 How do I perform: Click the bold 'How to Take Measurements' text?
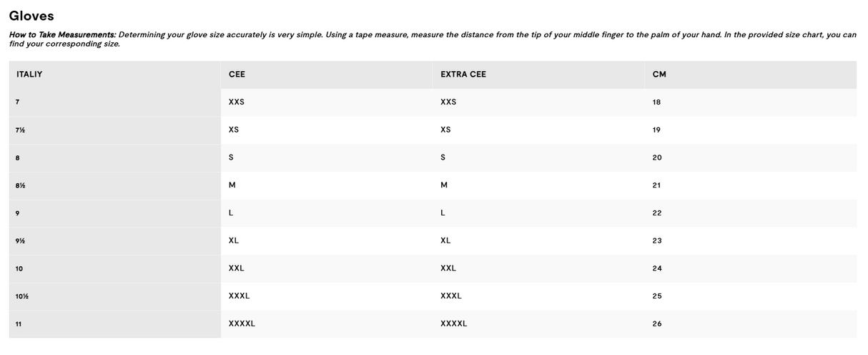62,35
